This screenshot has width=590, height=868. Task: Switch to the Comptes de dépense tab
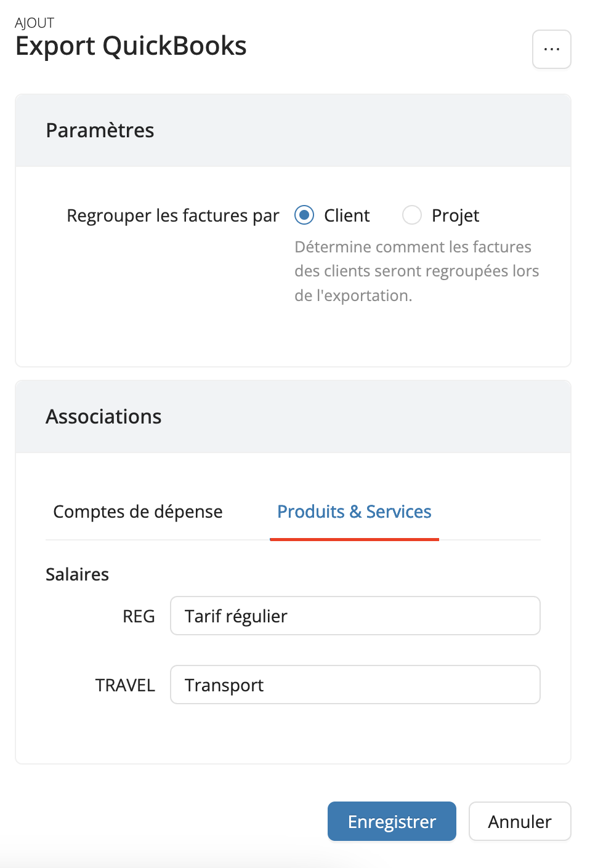[138, 512]
